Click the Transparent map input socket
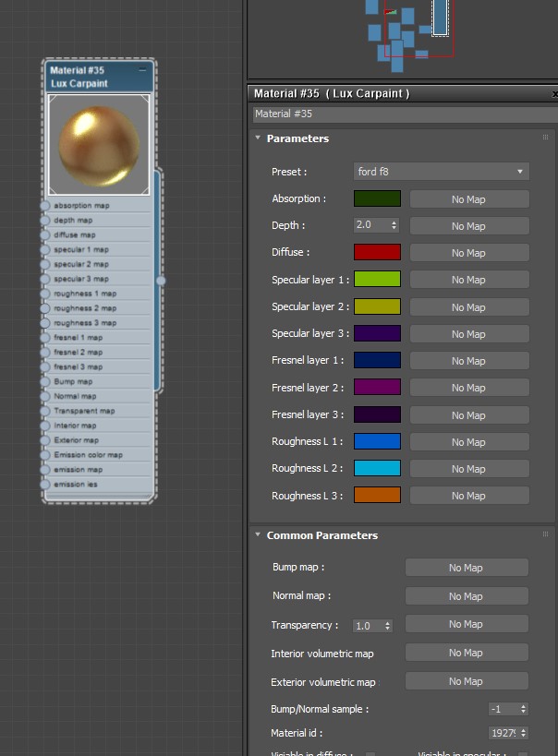The image size is (558, 756). [x=44, y=411]
